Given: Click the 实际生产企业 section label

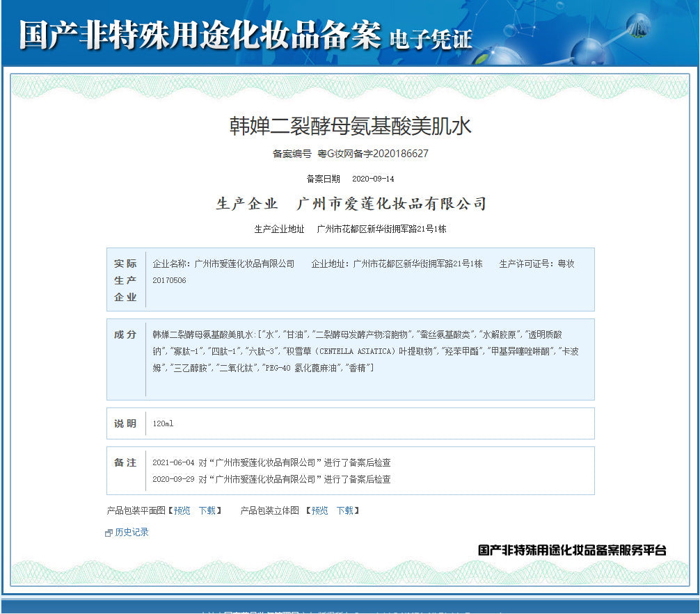Looking at the screenshot, I should click(125, 280).
